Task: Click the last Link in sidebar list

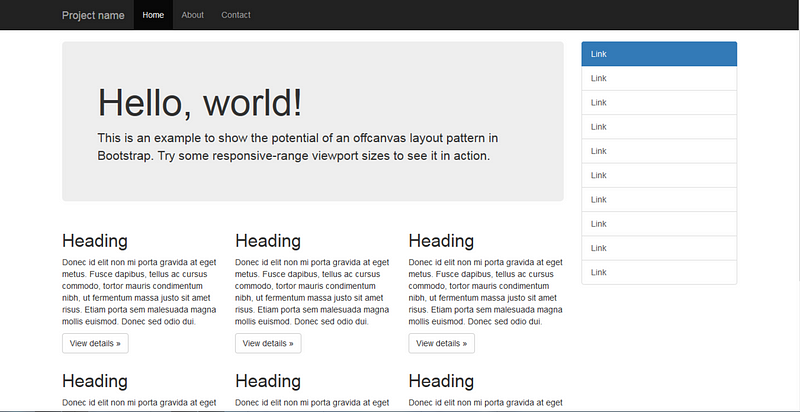Action: (658, 272)
